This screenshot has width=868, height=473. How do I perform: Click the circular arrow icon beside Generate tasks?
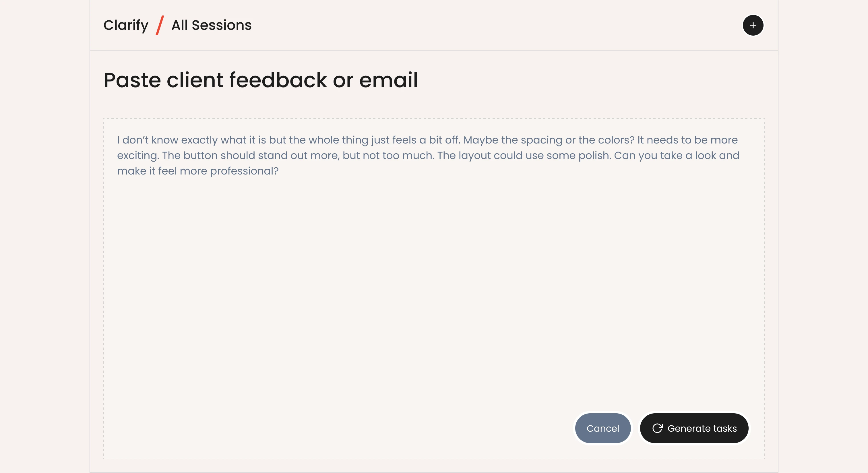tap(657, 428)
